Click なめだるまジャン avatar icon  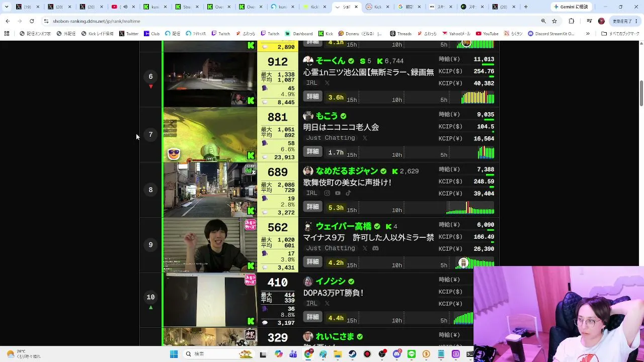click(308, 171)
